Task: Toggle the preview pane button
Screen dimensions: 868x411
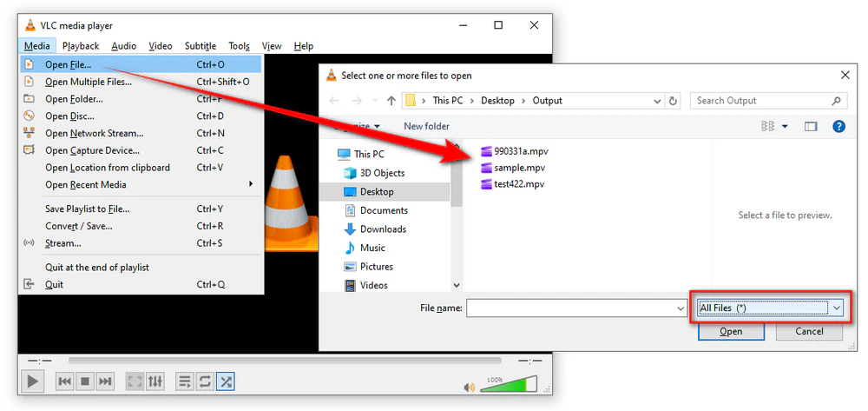Action: 811,127
